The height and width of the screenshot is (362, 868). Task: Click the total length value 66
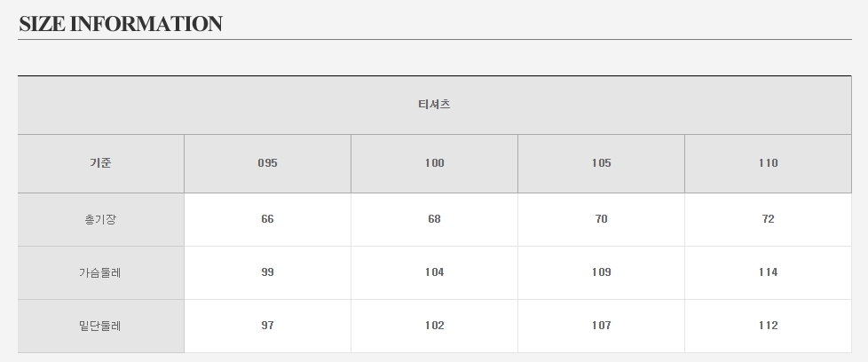coord(267,219)
